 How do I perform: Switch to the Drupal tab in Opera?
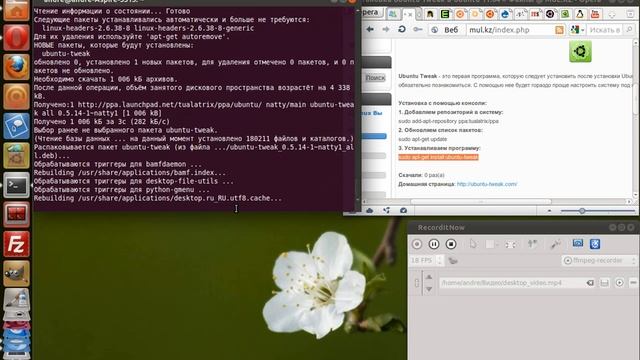coord(505,14)
